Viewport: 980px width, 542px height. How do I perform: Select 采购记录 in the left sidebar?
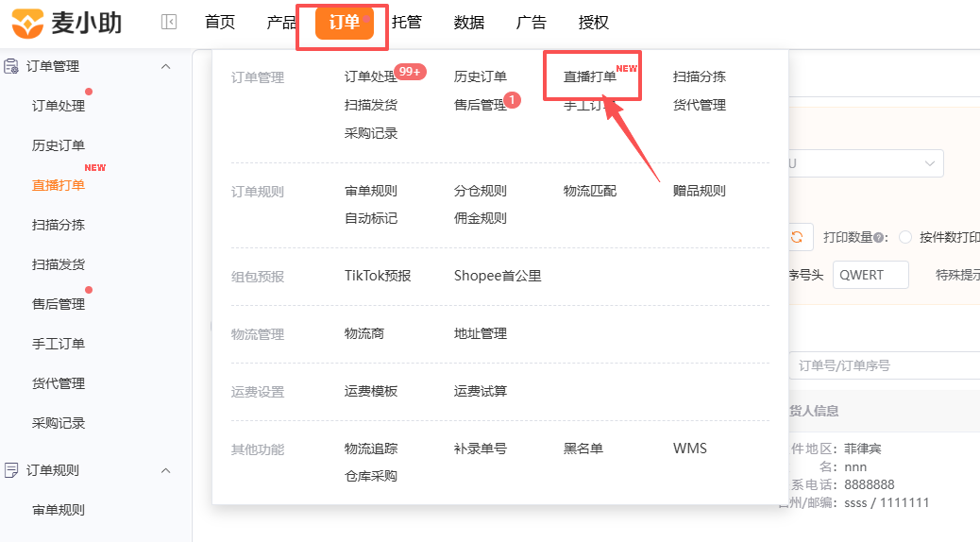[x=59, y=423]
